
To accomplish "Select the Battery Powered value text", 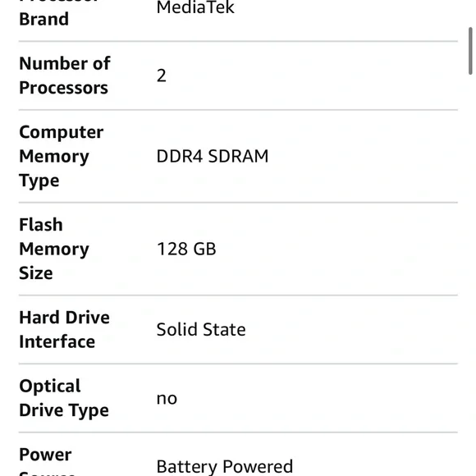I will tap(225, 466).
